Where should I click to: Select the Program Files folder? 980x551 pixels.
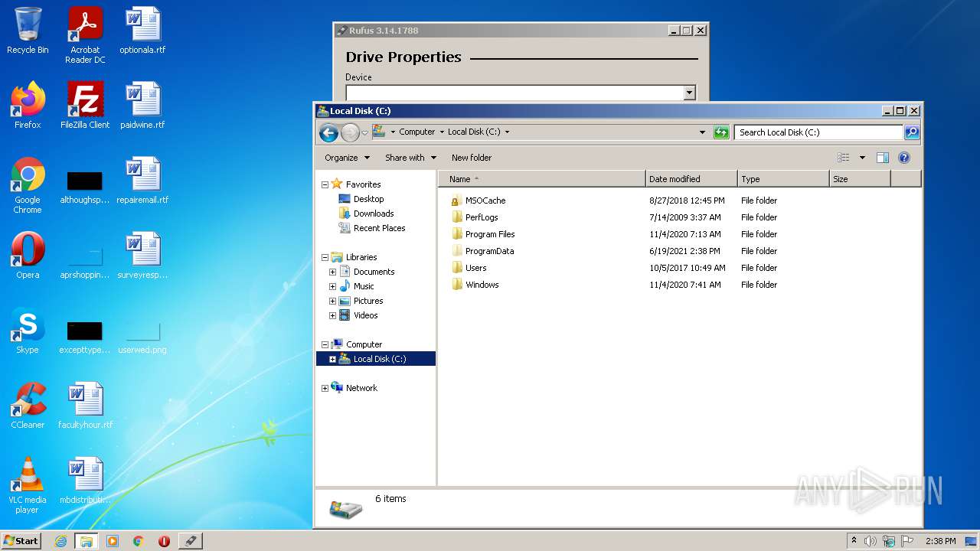[x=490, y=234]
